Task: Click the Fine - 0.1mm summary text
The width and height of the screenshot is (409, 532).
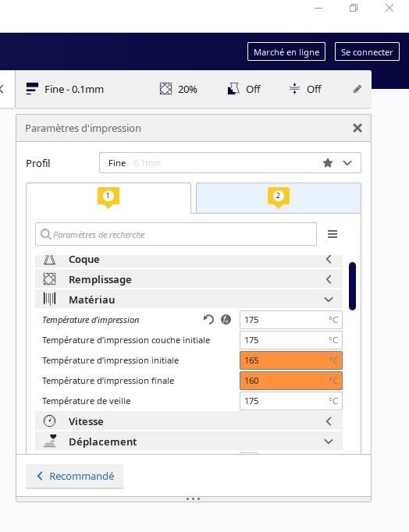Action: coord(74,89)
